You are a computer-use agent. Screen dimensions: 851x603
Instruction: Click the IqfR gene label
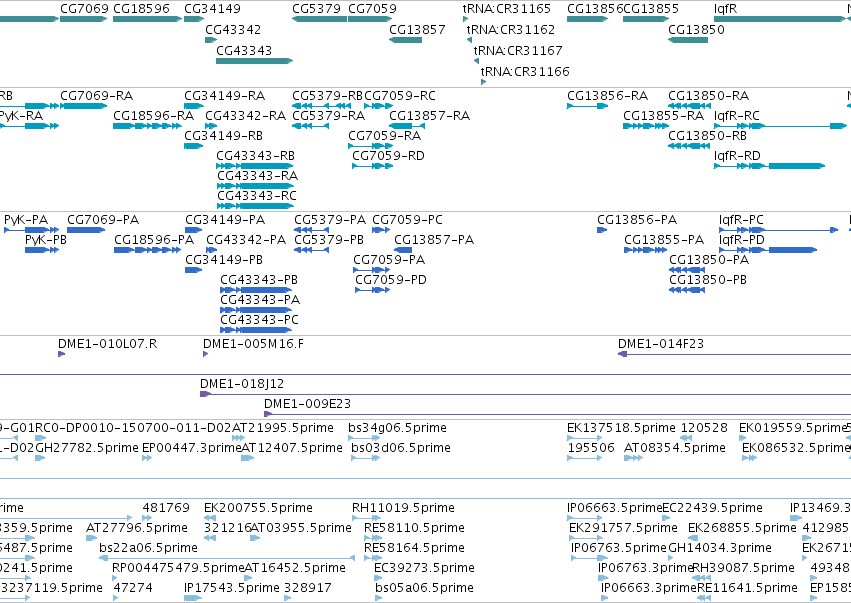coord(726,9)
